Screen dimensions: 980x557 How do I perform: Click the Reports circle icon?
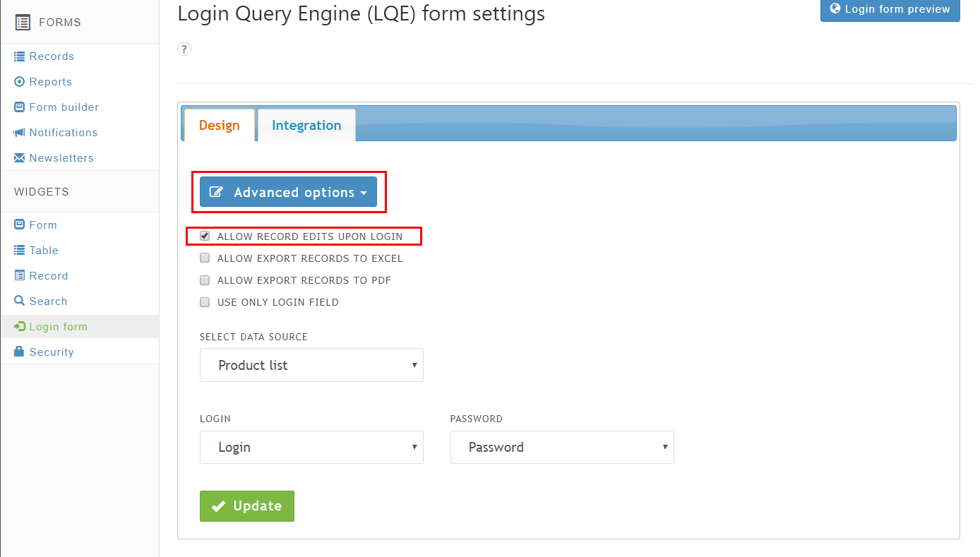(x=20, y=82)
